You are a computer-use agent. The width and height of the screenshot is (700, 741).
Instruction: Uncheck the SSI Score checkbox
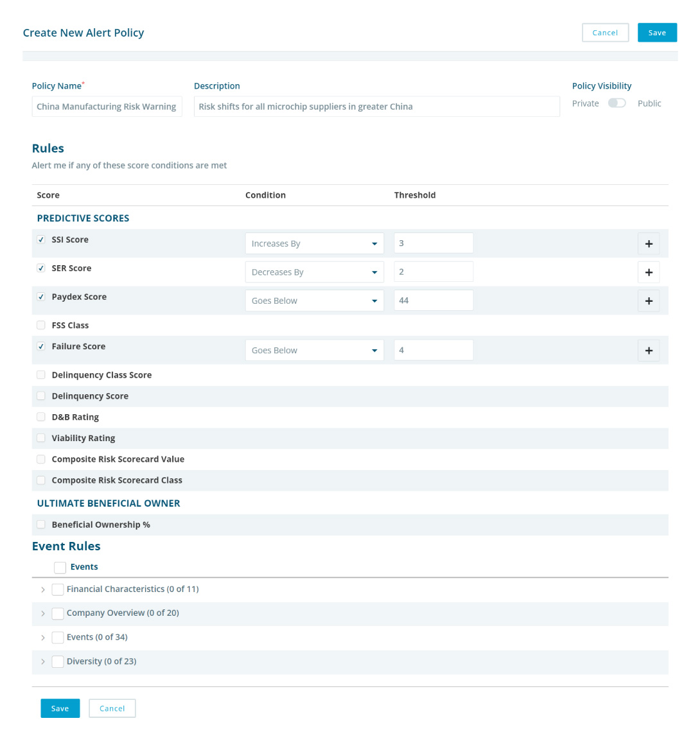pos(41,240)
